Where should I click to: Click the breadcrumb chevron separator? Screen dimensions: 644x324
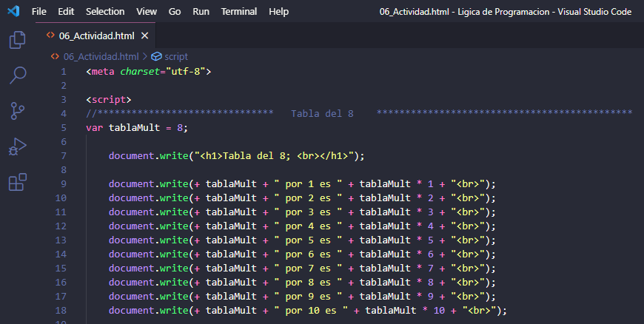(144, 56)
